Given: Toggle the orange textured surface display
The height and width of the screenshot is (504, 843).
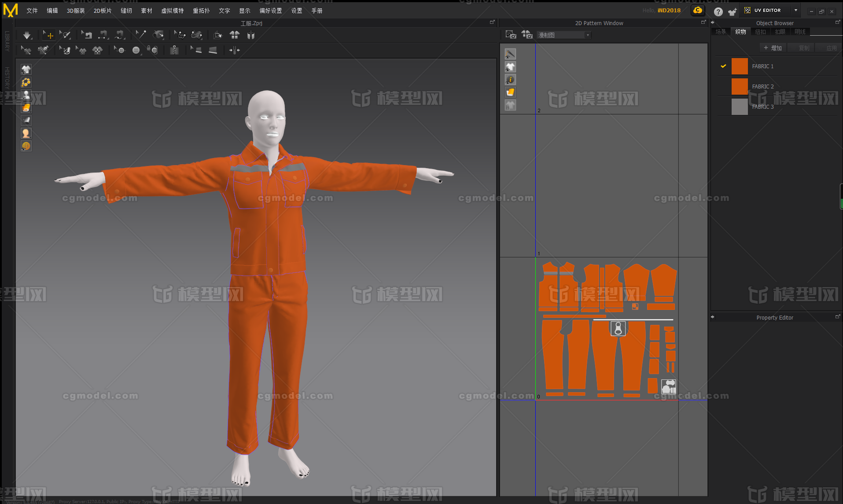Looking at the screenshot, I should point(26,107).
